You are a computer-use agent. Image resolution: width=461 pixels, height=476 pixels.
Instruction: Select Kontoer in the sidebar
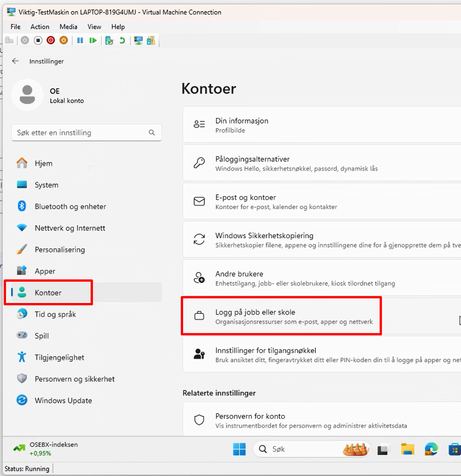click(x=86, y=292)
